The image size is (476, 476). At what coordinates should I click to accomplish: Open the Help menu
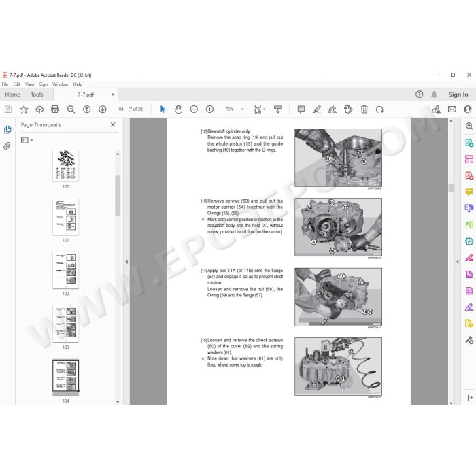pyautogui.click(x=78, y=84)
